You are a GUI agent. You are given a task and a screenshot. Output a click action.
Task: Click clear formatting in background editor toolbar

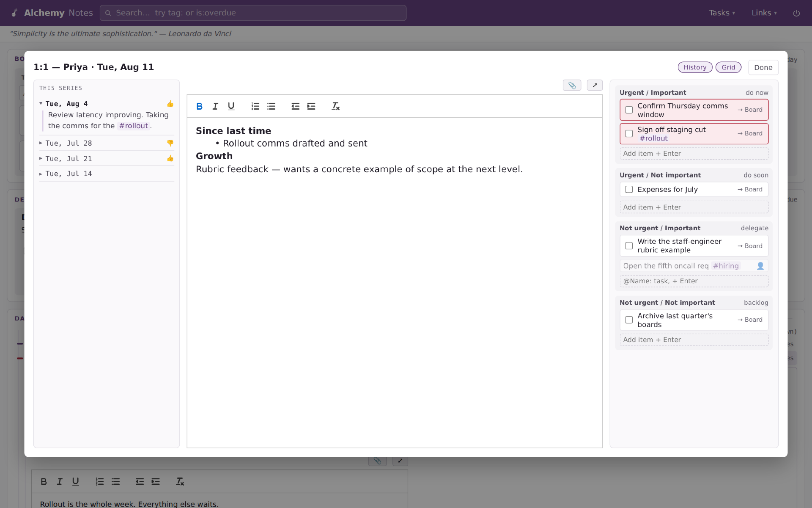tap(180, 482)
